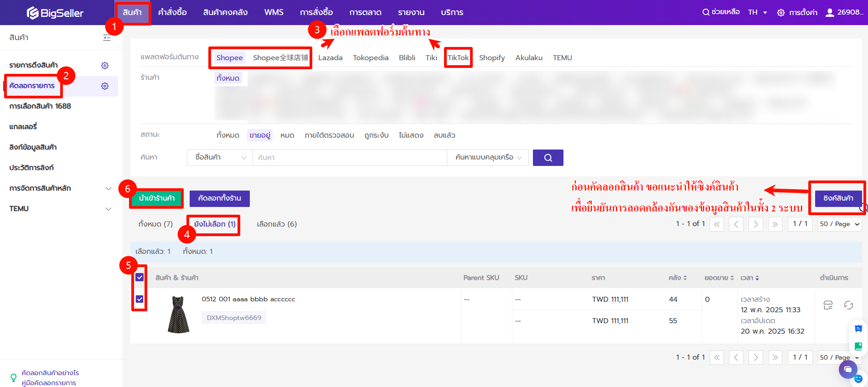Sort by เวลา time column arrows
868x387 pixels.
(757, 278)
